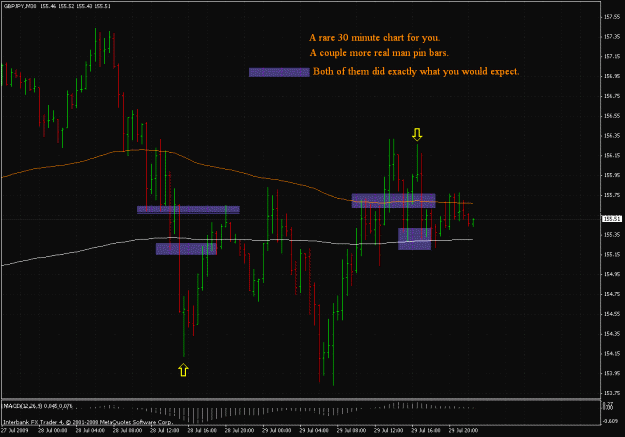The width and height of the screenshot is (625, 437).
Task: Click the 157.55 price axis label
Action: click(612, 17)
